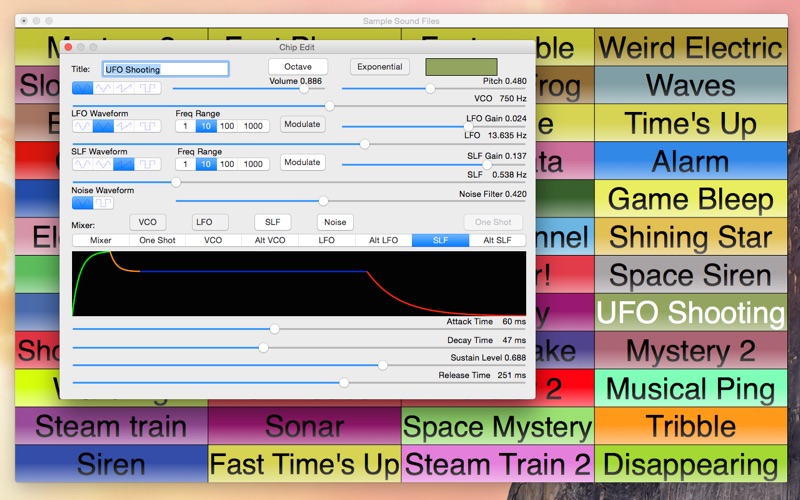Switch to the Mixer envelope tab
Image resolution: width=800 pixels, height=500 pixels.
101,240
